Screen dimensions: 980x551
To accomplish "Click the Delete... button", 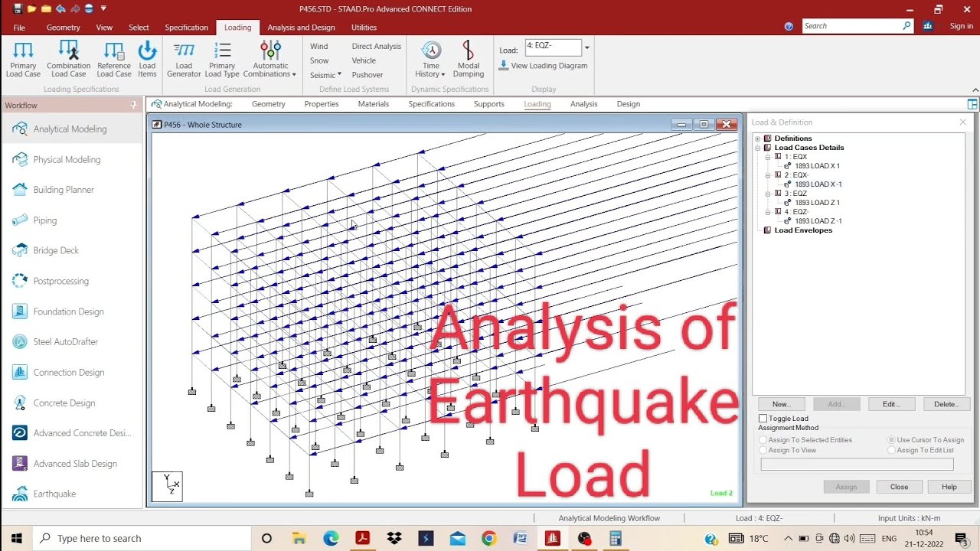I will coord(946,404).
